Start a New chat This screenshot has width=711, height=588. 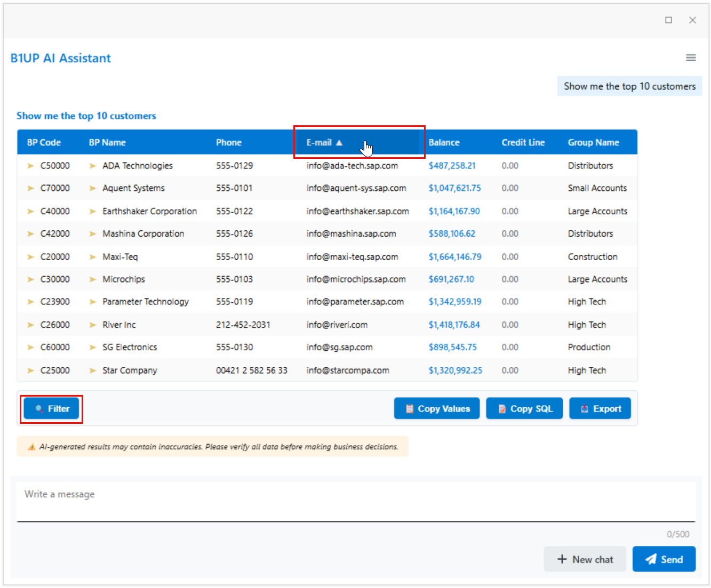click(x=585, y=559)
